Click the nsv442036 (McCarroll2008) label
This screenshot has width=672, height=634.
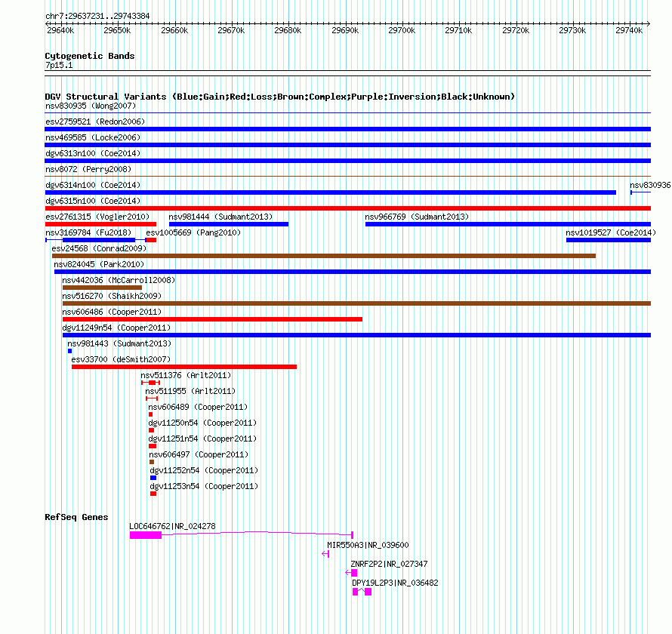point(119,280)
